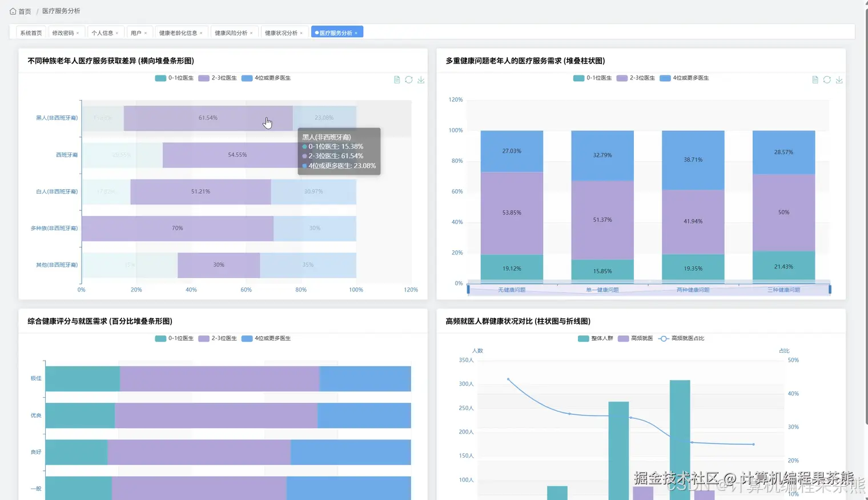Close the active 医疗服务分析 tab

(x=356, y=33)
